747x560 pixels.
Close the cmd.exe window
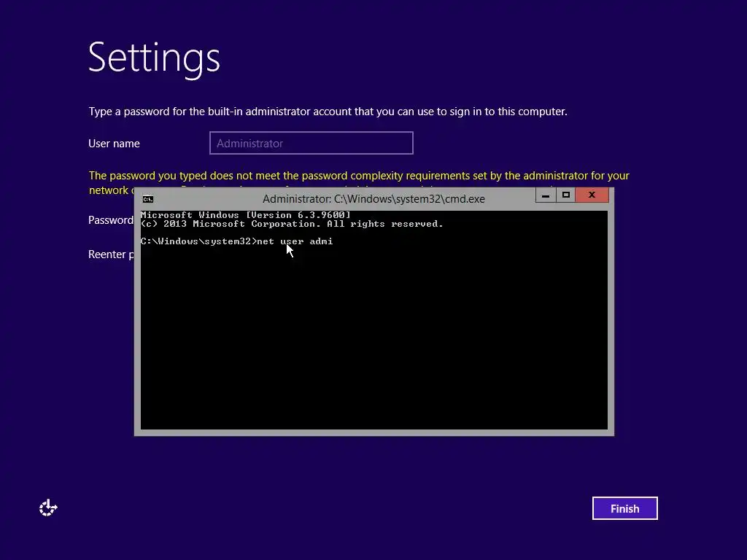tap(592, 195)
